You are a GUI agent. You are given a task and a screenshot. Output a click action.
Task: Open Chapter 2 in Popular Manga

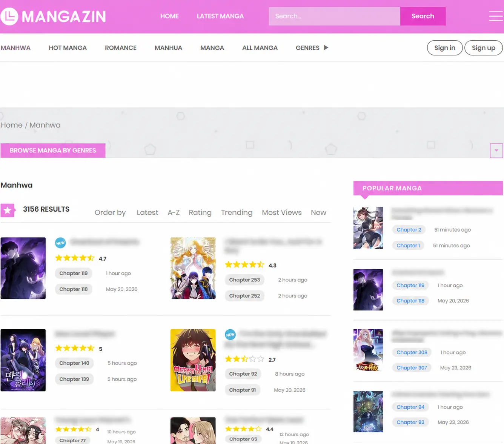point(409,230)
